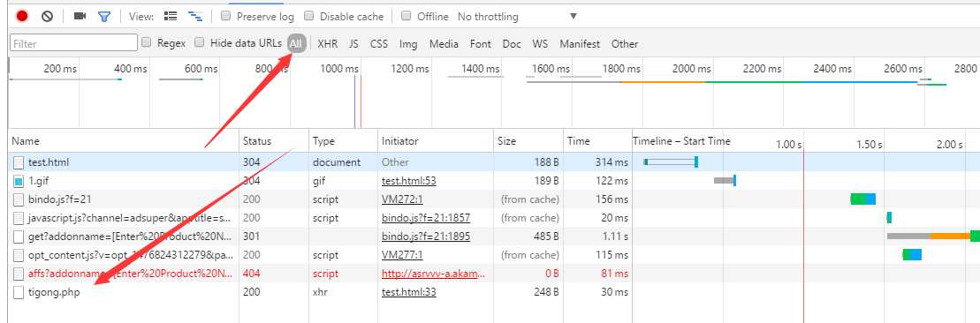Filter requests by XHR
The height and width of the screenshot is (323, 980).
[x=328, y=44]
